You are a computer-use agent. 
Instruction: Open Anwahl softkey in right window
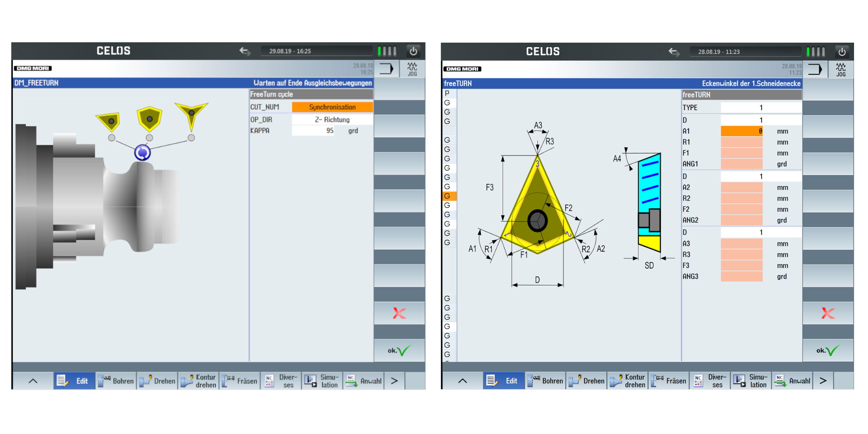[793, 381]
